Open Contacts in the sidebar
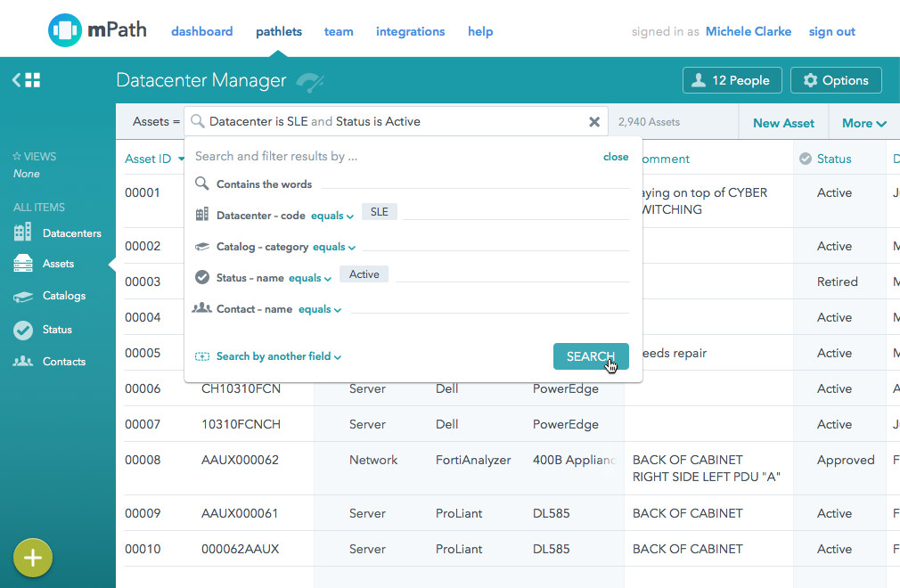Image resolution: width=900 pixels, height=588 pixels. 63,362
